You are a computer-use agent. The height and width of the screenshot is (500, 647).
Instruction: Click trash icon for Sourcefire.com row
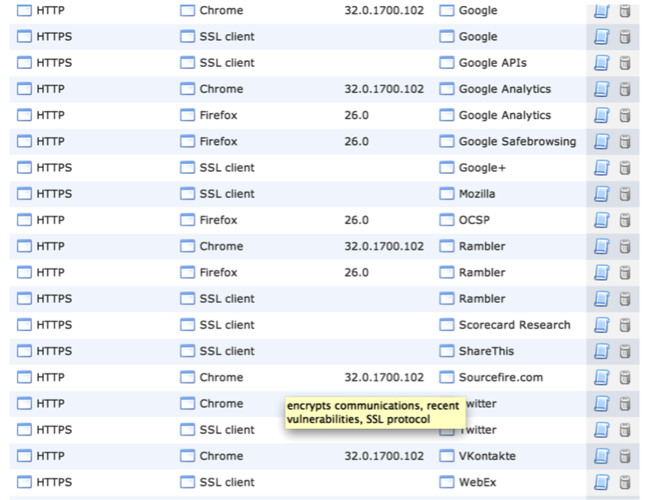[x=625, y=377]
